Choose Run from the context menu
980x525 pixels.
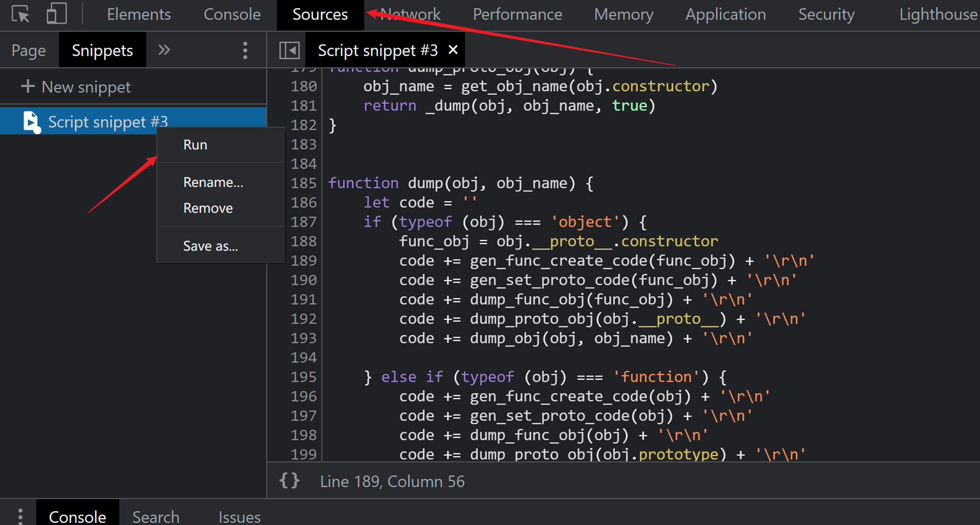[195, 145]
